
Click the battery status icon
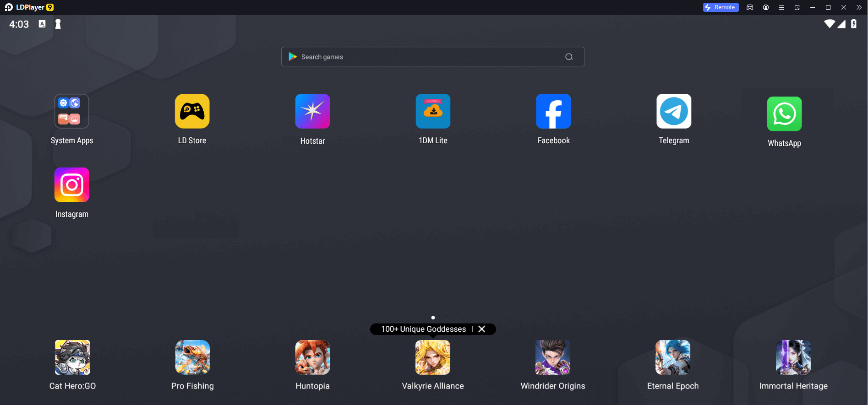point(854,24)
